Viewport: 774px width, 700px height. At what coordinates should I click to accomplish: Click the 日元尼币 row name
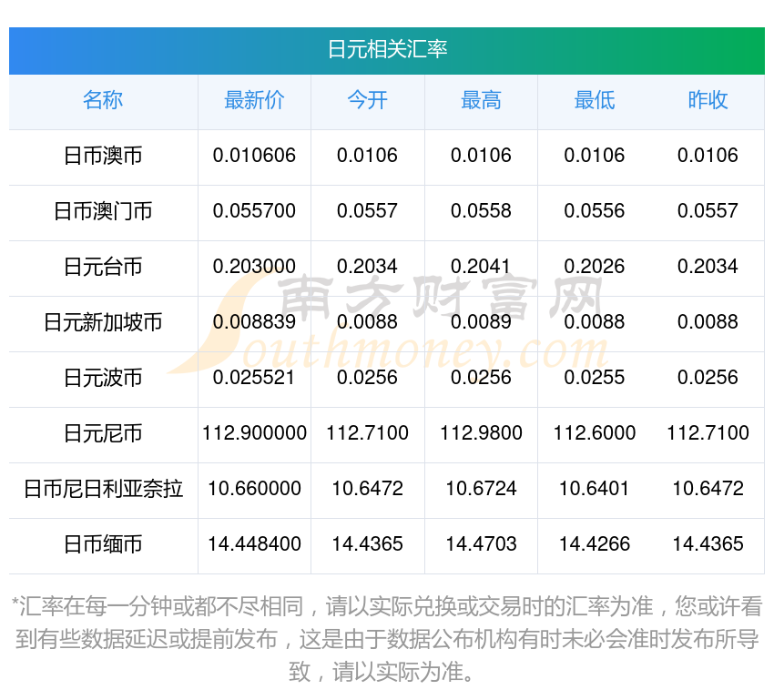coord(103,433)
